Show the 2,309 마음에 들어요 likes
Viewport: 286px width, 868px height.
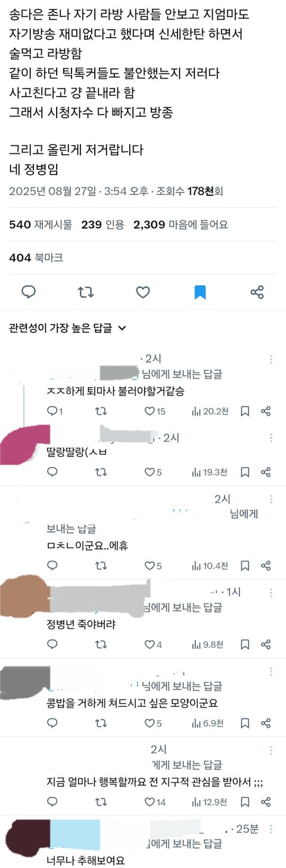pyautogui.click(x=181, y=224)
